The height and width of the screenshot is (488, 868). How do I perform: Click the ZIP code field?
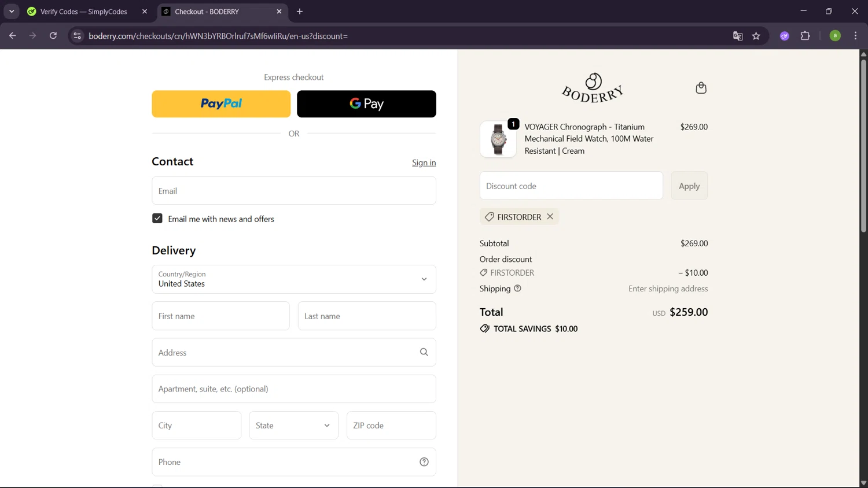pos(391,426)
